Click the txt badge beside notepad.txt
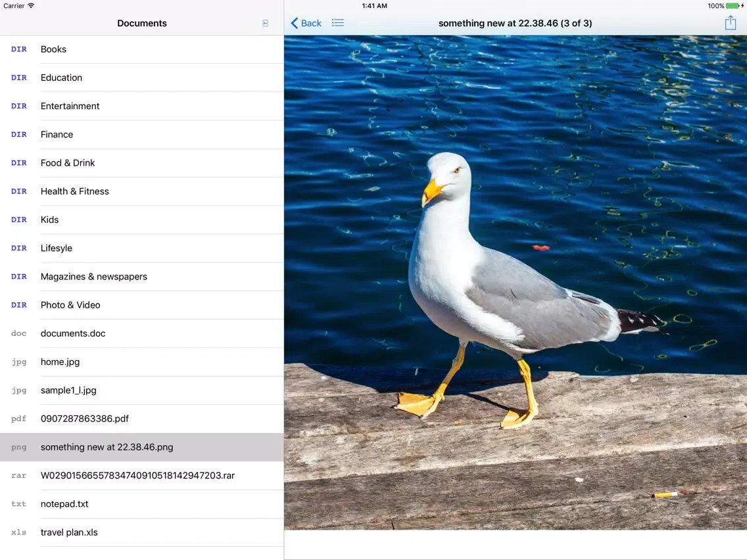Viewport: 747px width, 560px height. [x=18, y=504]
